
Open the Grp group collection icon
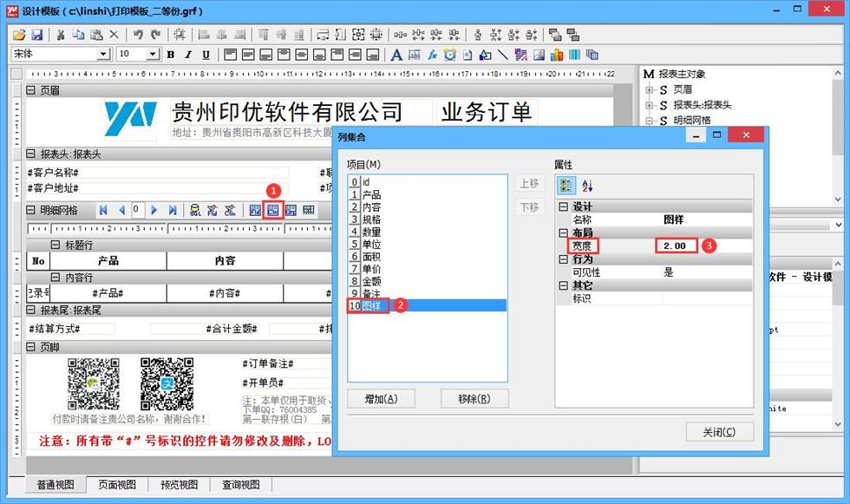291,210
